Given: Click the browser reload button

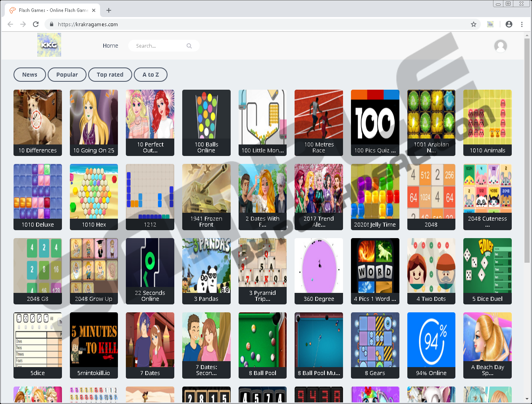Looking at the screenshot, I should coord(36,24).
